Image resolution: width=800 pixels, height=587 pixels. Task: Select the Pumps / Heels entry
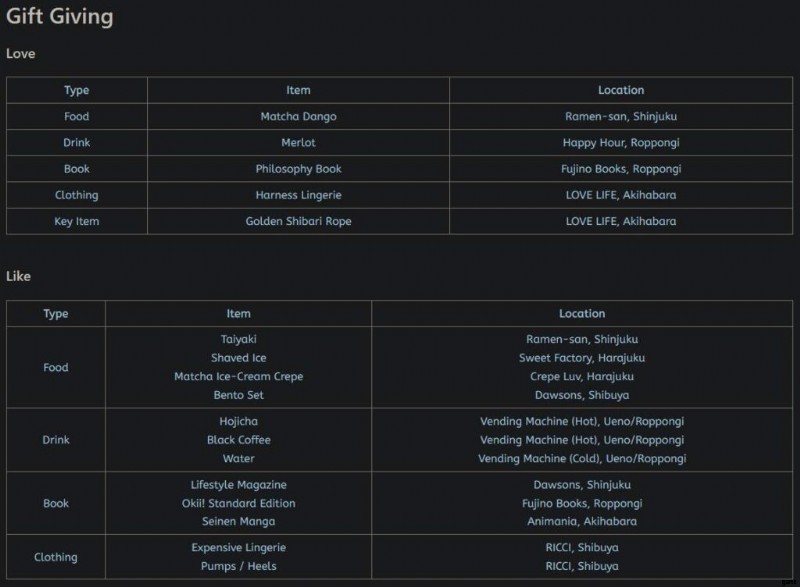tap(238, 566)
